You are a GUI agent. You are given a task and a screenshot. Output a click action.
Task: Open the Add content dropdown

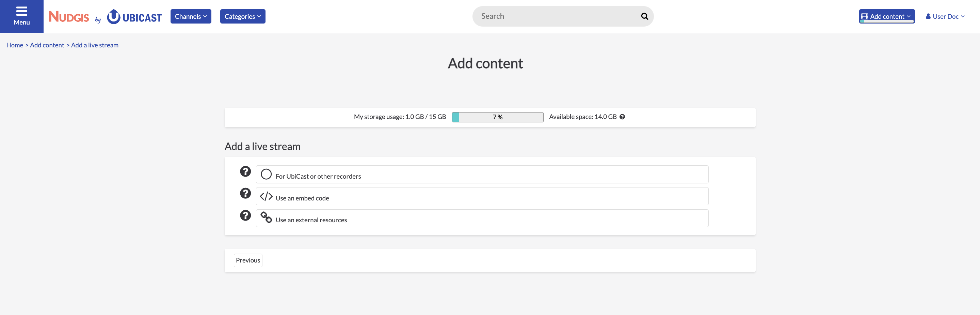coord(886,16)
